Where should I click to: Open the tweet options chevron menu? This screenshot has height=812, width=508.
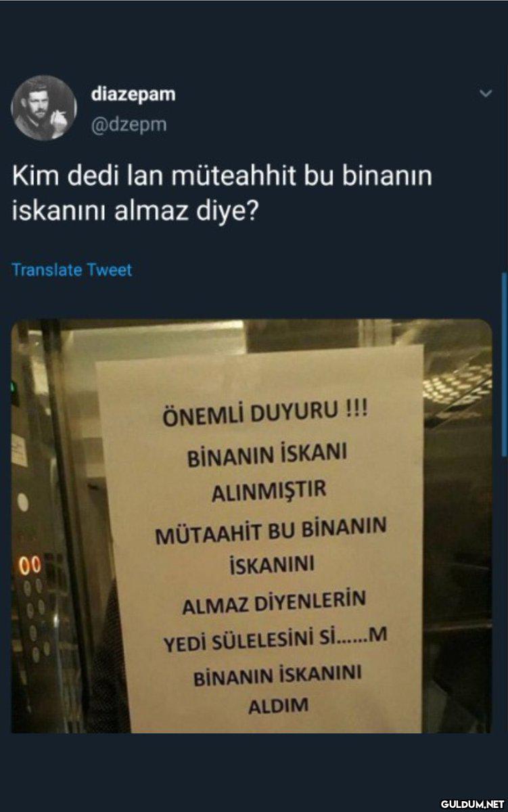pos(486,94)
